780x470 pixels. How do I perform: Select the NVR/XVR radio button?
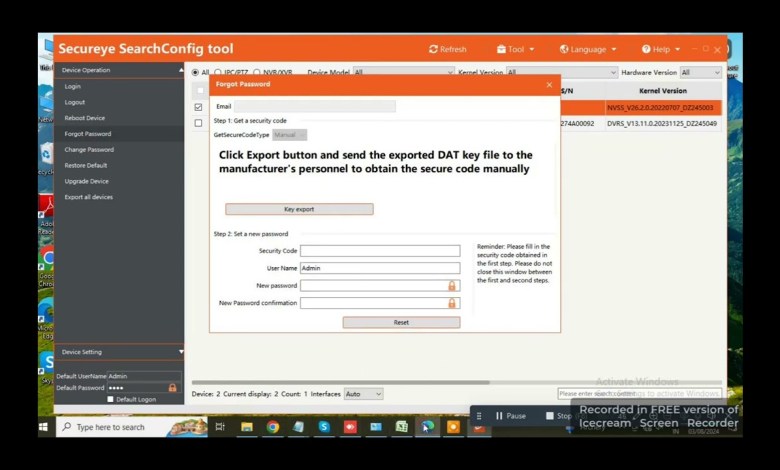(x=257, y=73)
